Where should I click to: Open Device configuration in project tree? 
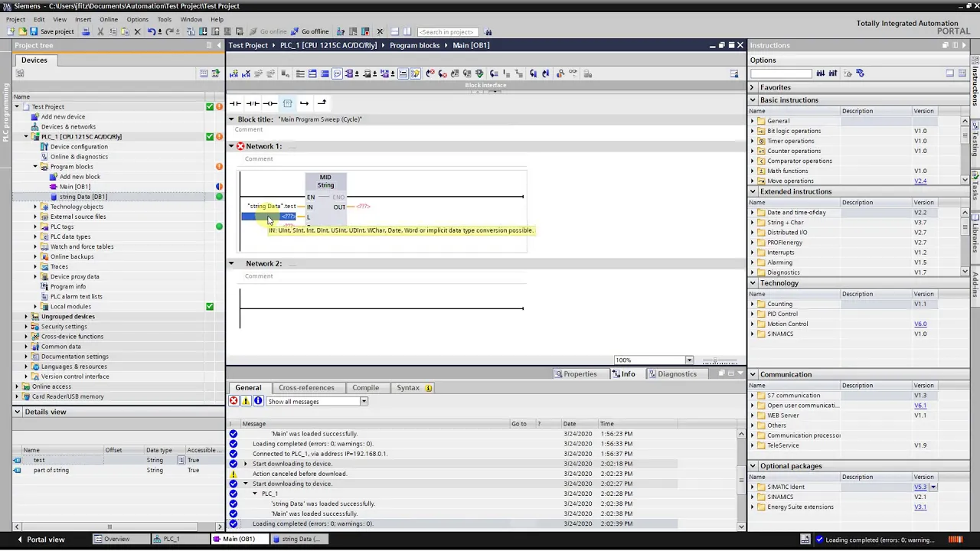(79, 147)
